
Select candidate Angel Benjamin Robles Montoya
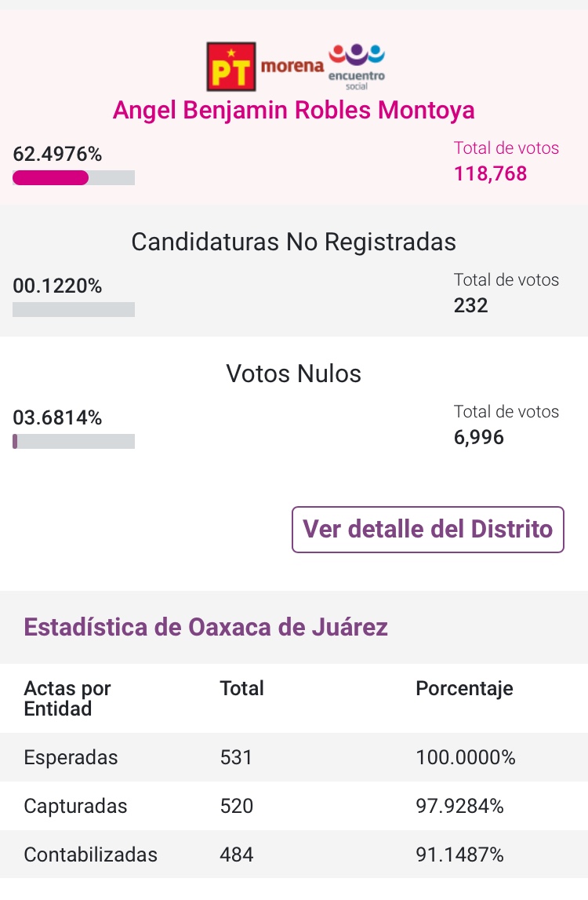point(294,110)
